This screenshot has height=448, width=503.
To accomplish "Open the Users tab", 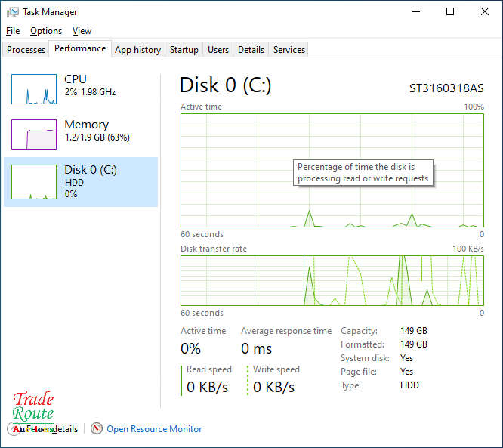I will 218,50.
